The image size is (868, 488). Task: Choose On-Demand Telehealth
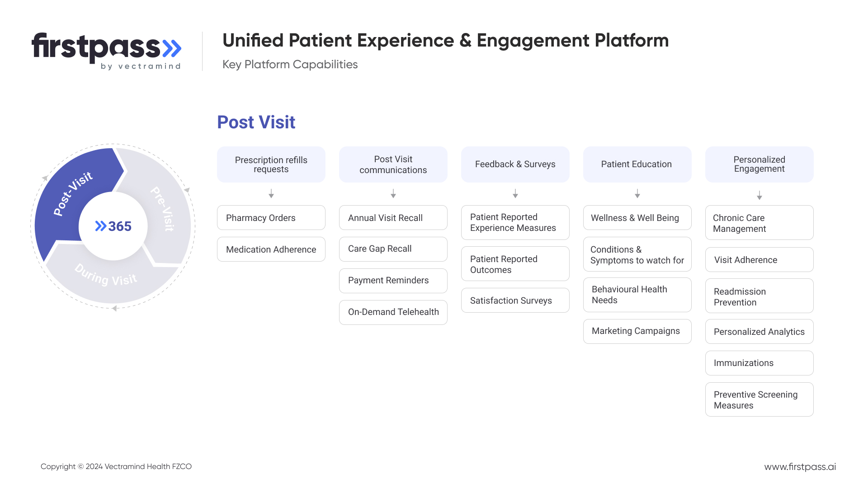[393, 312]
